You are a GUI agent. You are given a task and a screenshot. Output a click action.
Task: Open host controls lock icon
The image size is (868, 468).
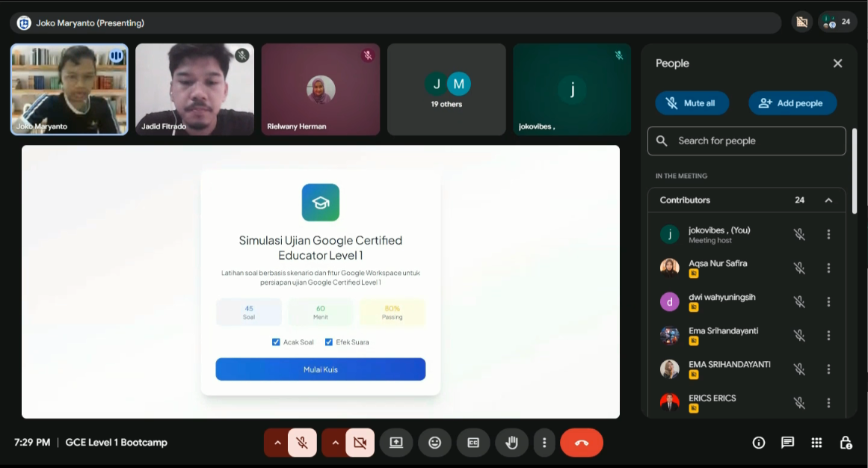(846, 443)
